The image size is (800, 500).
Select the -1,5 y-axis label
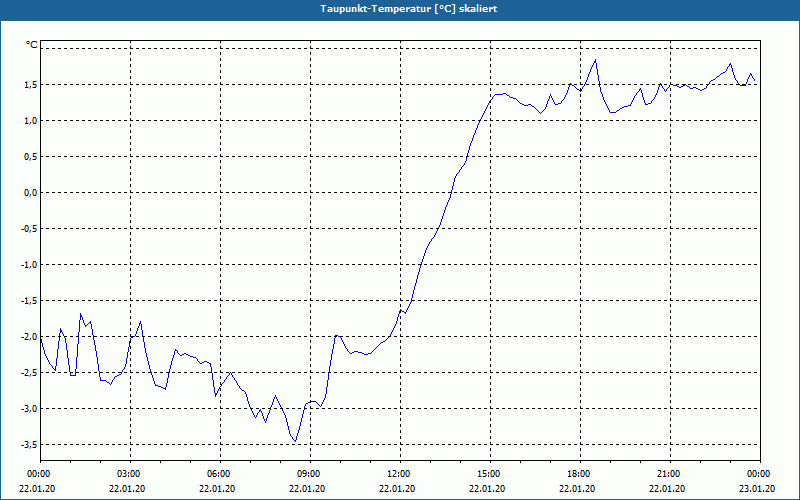pos(29,301)
